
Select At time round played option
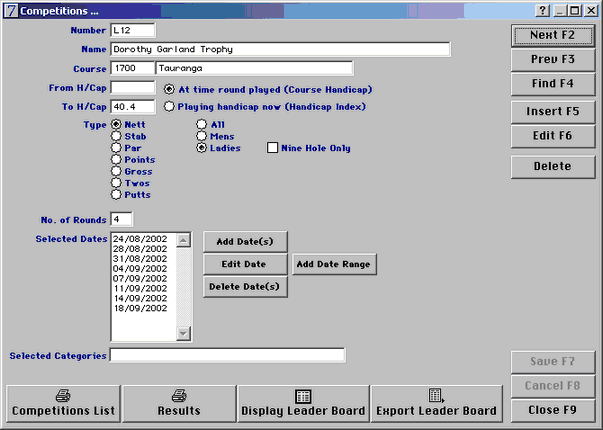pos(169,89)
